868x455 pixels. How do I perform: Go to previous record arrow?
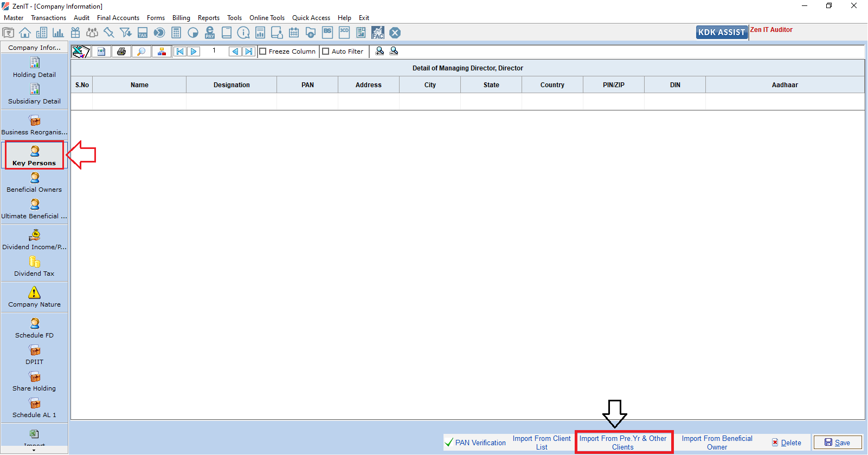235,51
